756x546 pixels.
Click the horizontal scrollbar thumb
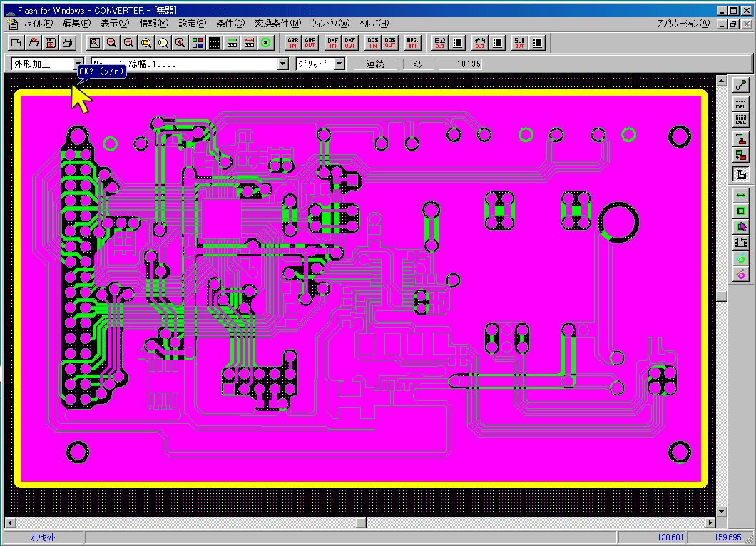[x=361, y=522]
